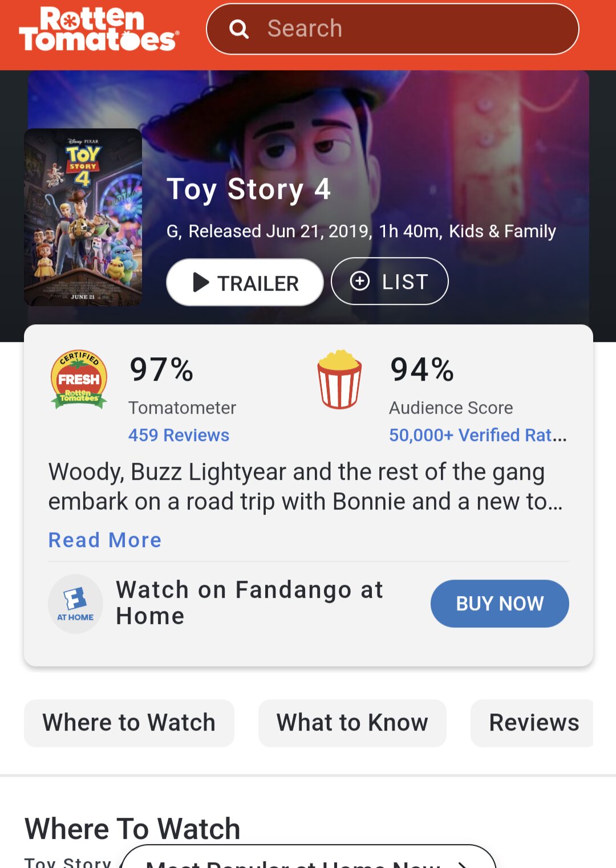Jump to Where to Watch section tab

pyautogui.click(x=129, y=723)
